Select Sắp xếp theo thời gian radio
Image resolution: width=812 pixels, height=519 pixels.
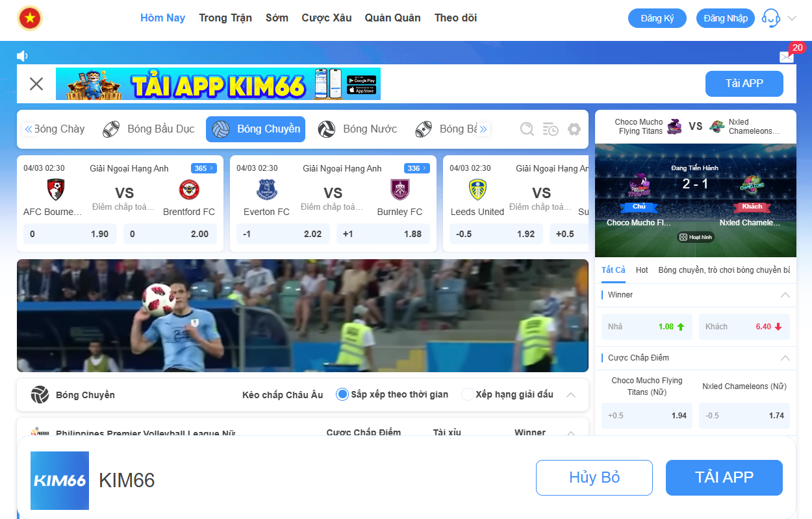click(342, 394)
